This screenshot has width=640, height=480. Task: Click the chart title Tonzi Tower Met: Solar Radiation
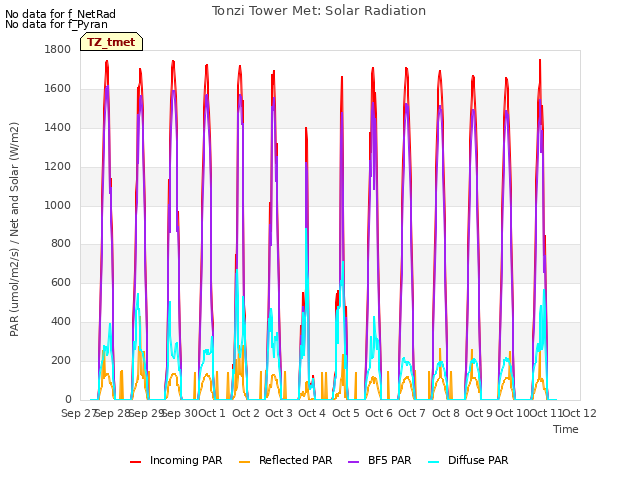[x=319, y=11]
